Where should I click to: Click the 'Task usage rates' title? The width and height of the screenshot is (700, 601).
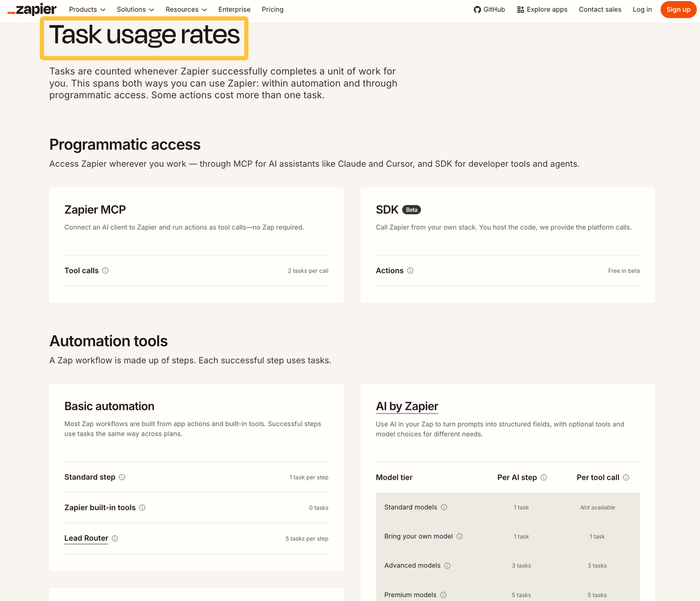click(x=144, y=36)
